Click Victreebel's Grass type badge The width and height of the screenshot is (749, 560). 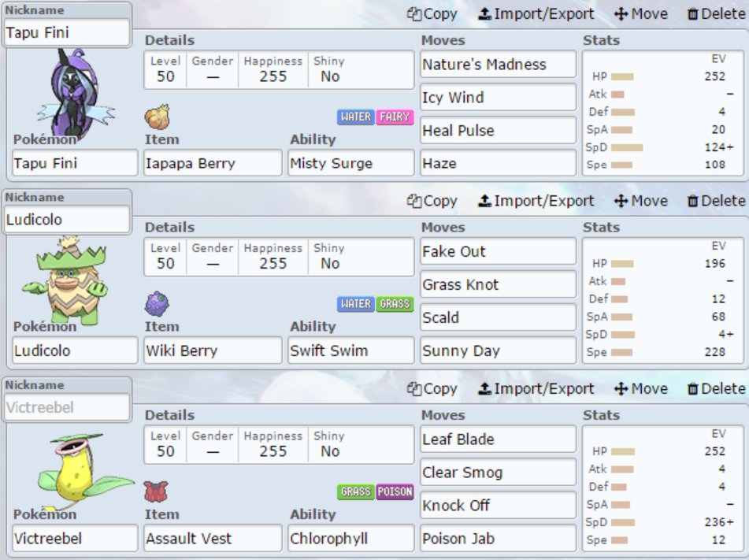coord(356,491)
